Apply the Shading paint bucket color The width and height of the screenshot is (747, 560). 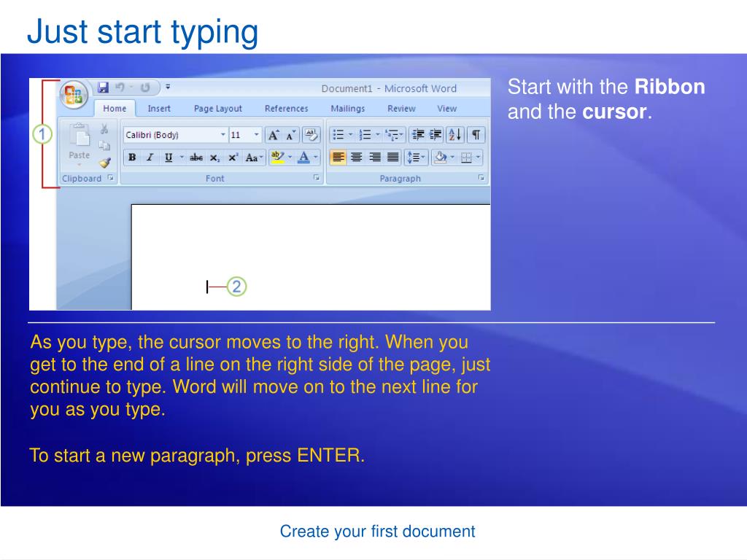click(x=440, y=157)
